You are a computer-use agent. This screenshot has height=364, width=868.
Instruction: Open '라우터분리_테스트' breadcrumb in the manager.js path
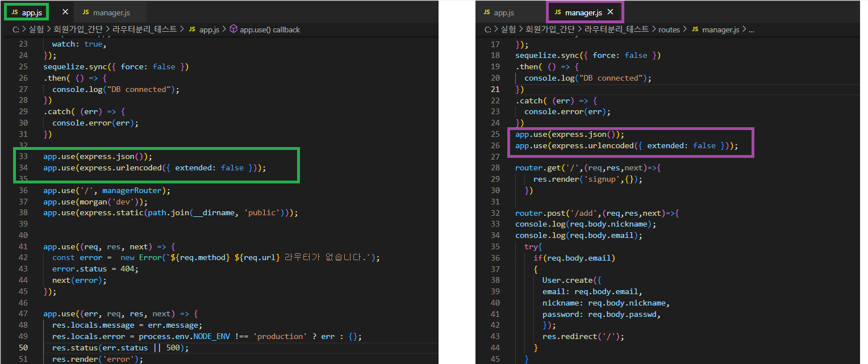click(616, 30)
